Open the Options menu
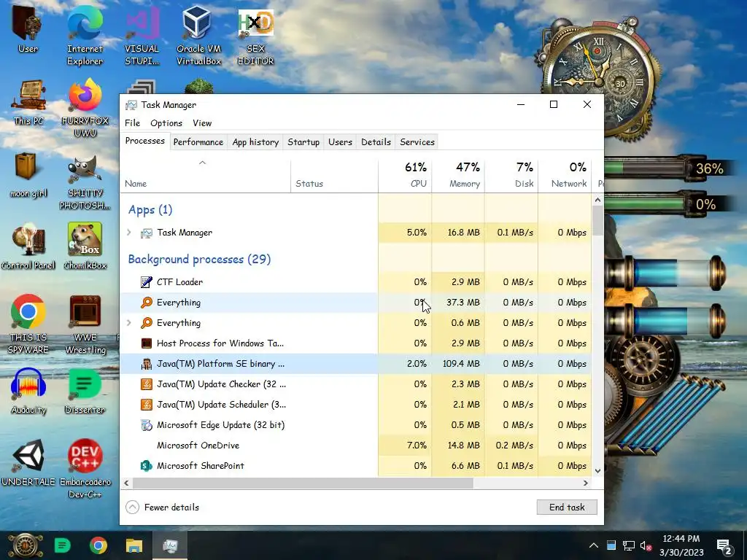The image size is (747, 560). [166, 122]
